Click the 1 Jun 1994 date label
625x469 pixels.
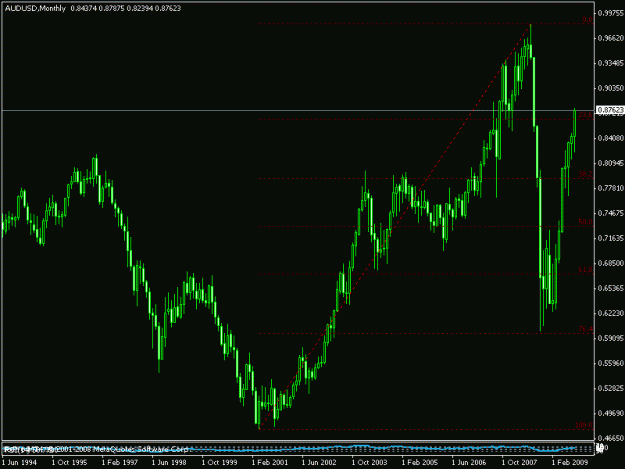19,463
